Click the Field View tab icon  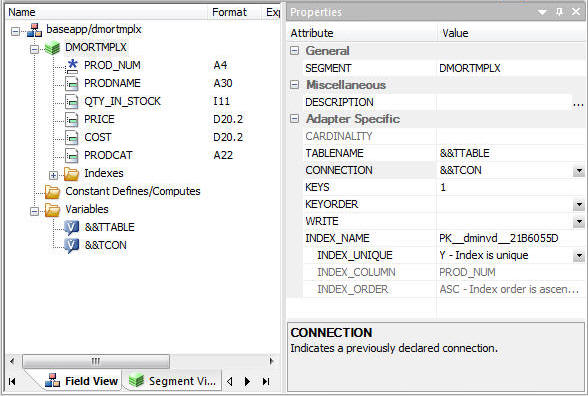pyautogui.click(x=52, y=381)
